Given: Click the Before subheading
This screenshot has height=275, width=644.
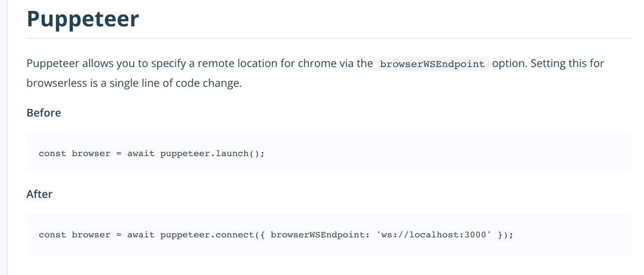Looking at the screenshot, I should click(44, 113).
